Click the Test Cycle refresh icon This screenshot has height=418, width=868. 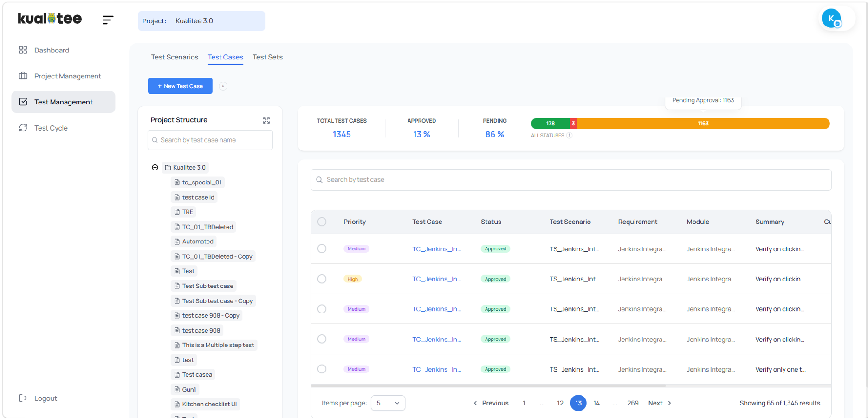23,128
